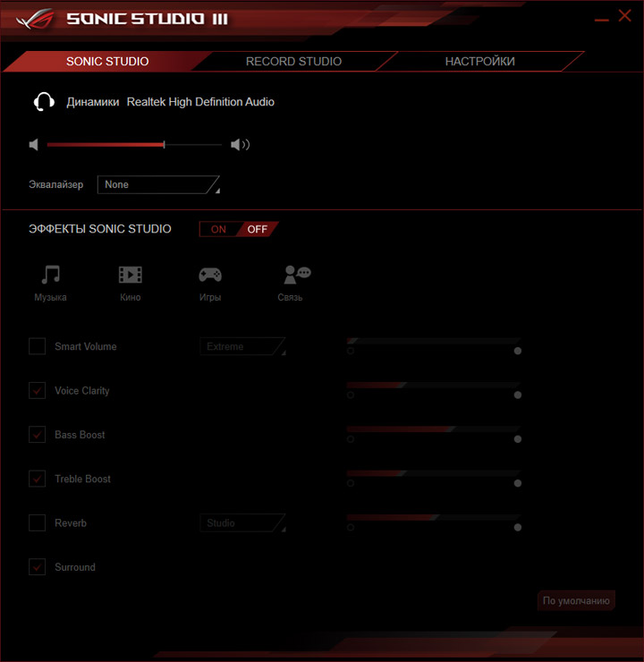Adjust the Smart Volume level slider
This screenshot has height=662, width=644.
click(434, 341)
